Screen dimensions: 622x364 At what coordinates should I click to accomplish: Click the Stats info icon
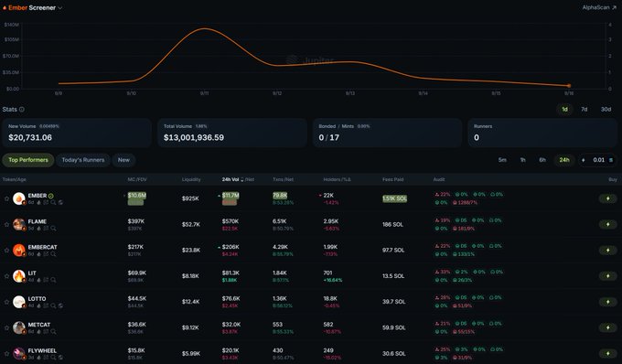pyautogui.click(x=22, y=110)
